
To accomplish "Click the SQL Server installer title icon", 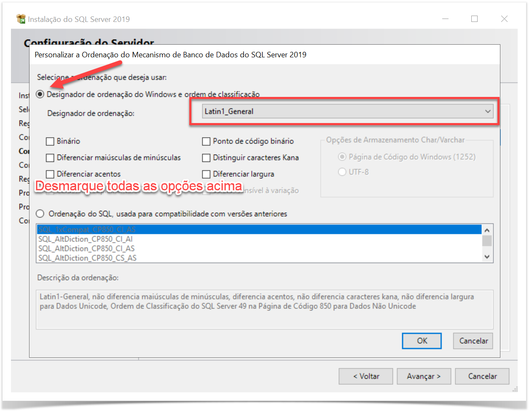I will point(21,19).
